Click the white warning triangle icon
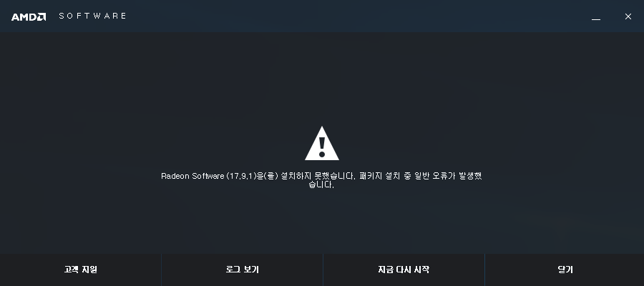Screen dimensions: 644x286 pyautogui.click(x=321, y=143)
